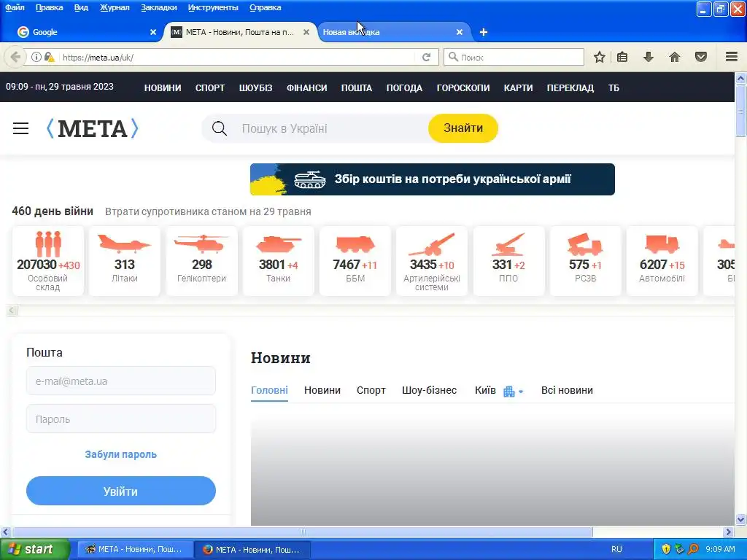The width and height of the screenshot is (747, 560).
Task: Switch to the Firefox META taskbar item
Action: tap(252, 550)
